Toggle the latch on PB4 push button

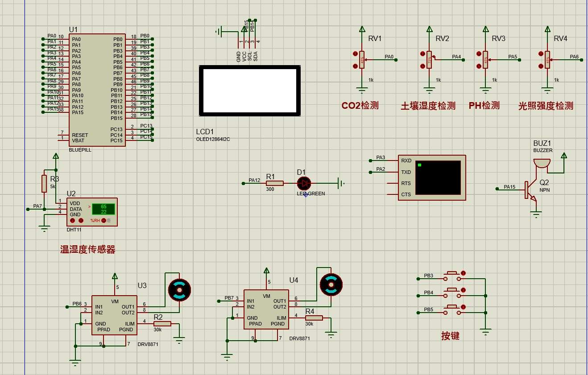[463, 290]
